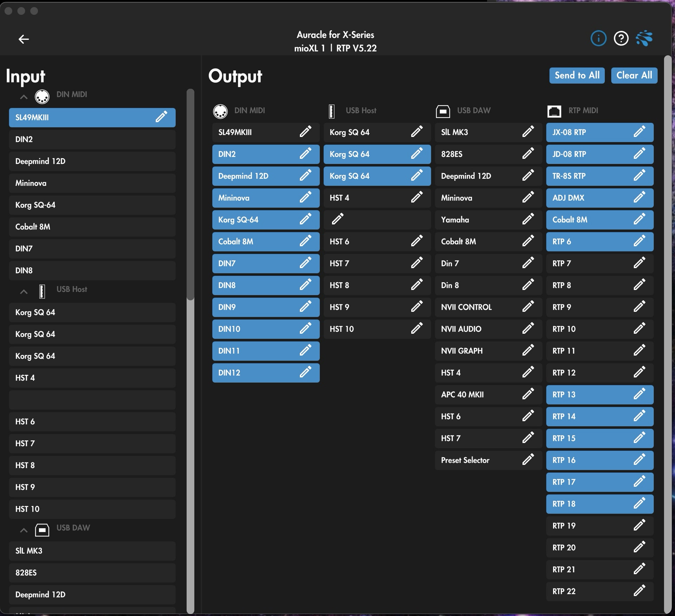This screenshot has width=675, height=616.
Task: Edit Yamaha output pencil icon
Action: (528, 219)
